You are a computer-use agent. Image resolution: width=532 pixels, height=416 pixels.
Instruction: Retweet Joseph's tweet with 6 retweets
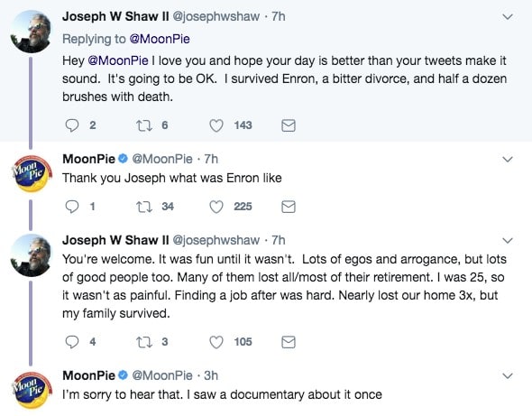point(144,125)
